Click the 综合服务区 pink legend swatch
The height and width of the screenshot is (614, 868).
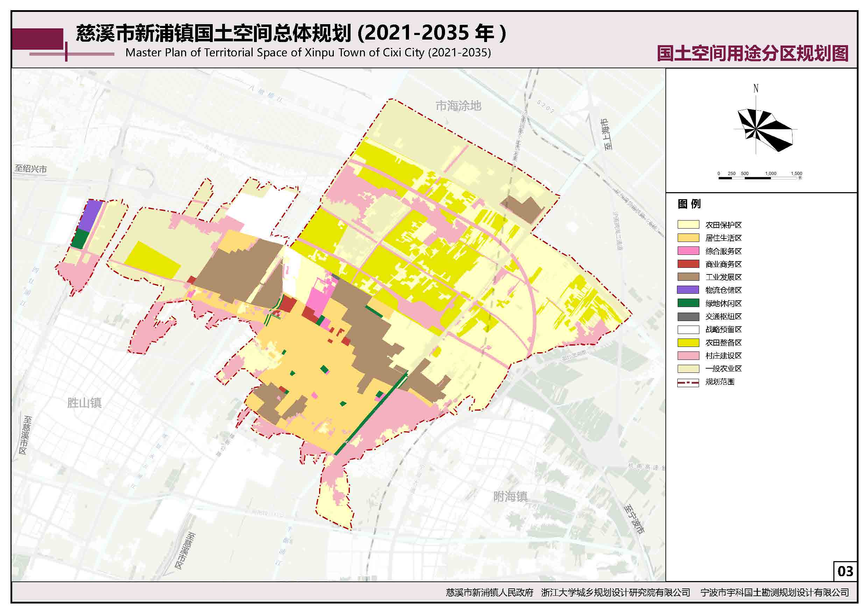[688, 251]
